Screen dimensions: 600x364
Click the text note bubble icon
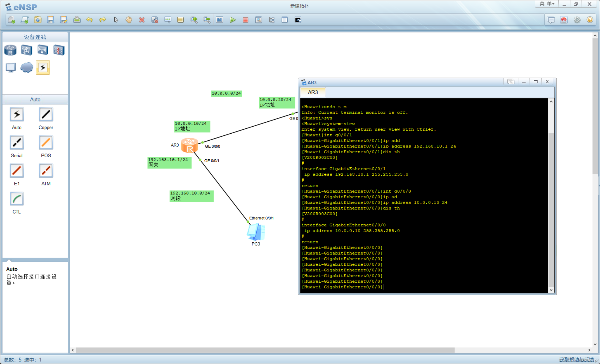coord(168,20)
